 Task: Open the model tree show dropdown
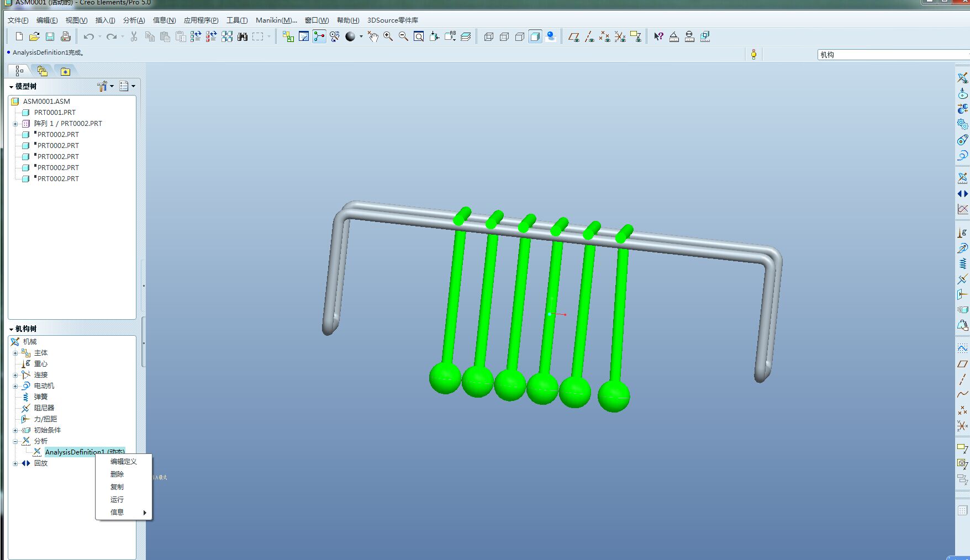tap(128, 86)
